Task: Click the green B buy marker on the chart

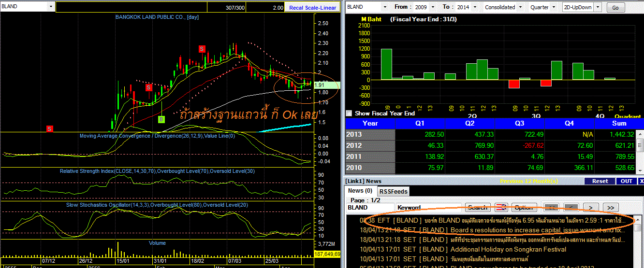Action: pos(162,119)
